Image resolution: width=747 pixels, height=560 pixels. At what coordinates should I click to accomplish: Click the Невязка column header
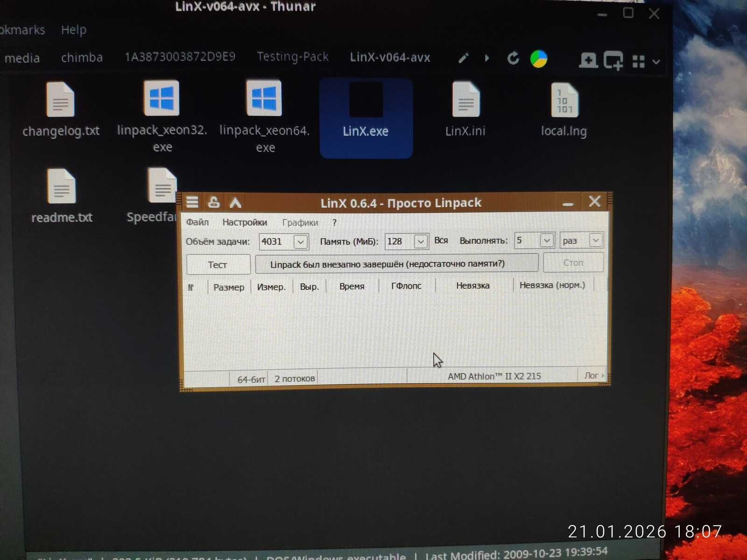point(473,285)
